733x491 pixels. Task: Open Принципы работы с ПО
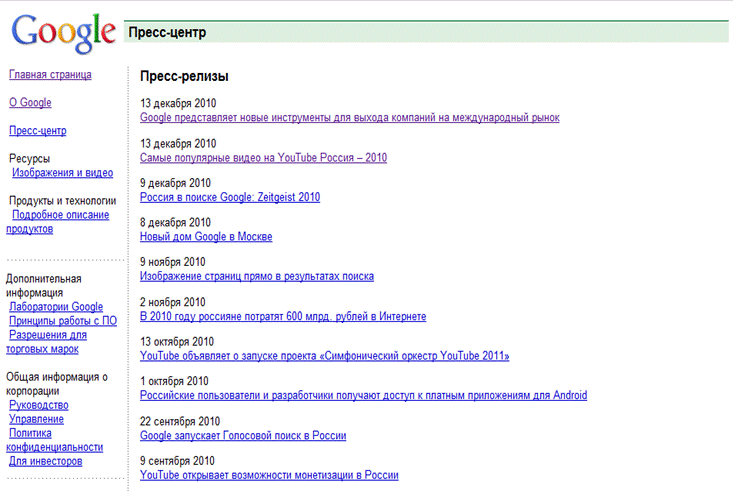pos(63,321)
